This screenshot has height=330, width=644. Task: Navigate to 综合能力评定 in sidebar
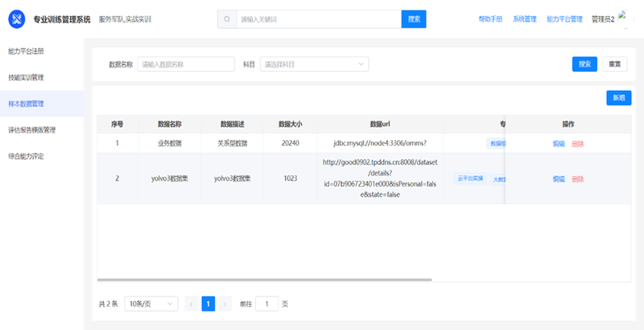coord(26,155)
